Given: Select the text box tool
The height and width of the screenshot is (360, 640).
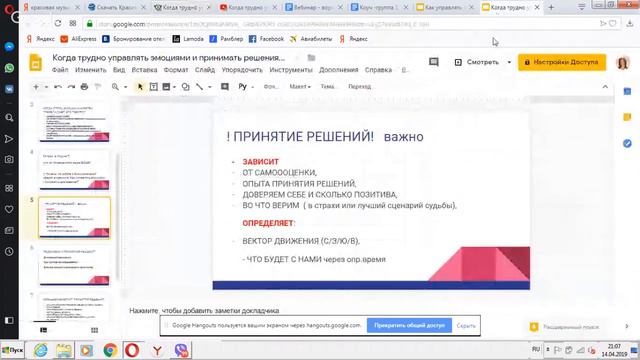Looking at the screenshot, I should pos(153,87).
